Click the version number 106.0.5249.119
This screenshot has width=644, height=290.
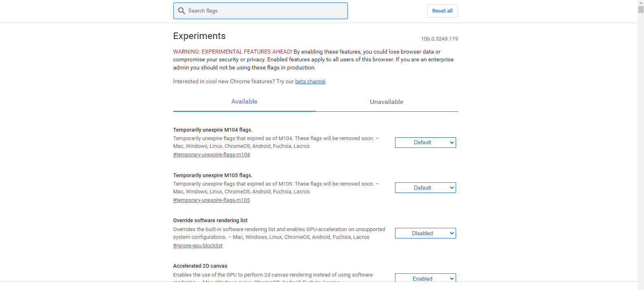coord(439,39)
